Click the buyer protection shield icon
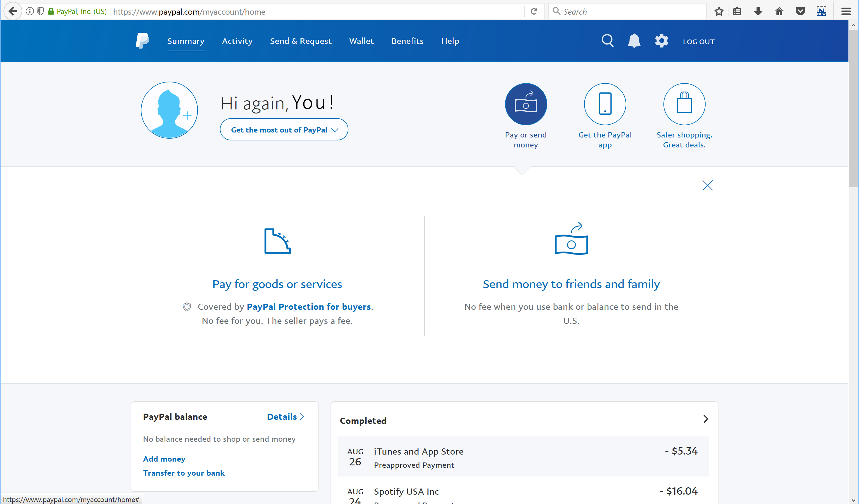Viewport: 859px width, 504px height. tap(187, 307)
